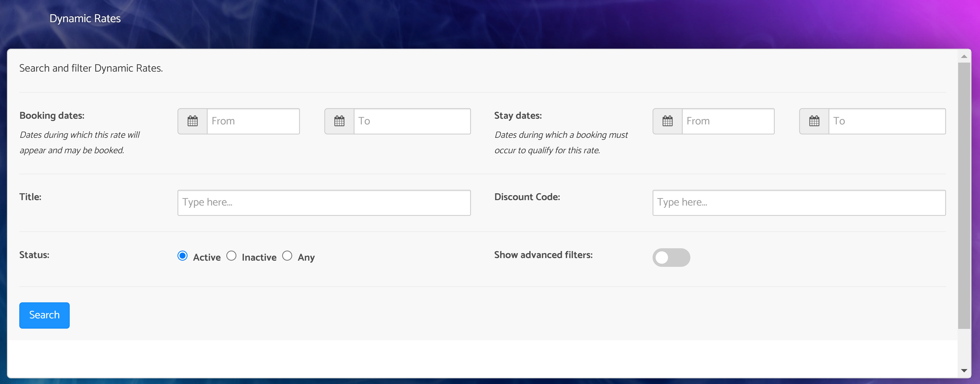Click into the Discount Code text box

(799, 203)
